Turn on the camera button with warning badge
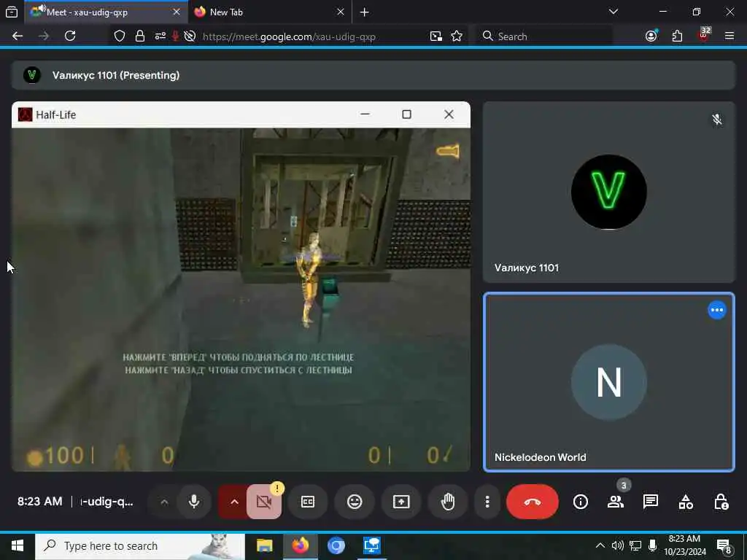The width and height of the screenshot is (747, 560). point(264,502)
